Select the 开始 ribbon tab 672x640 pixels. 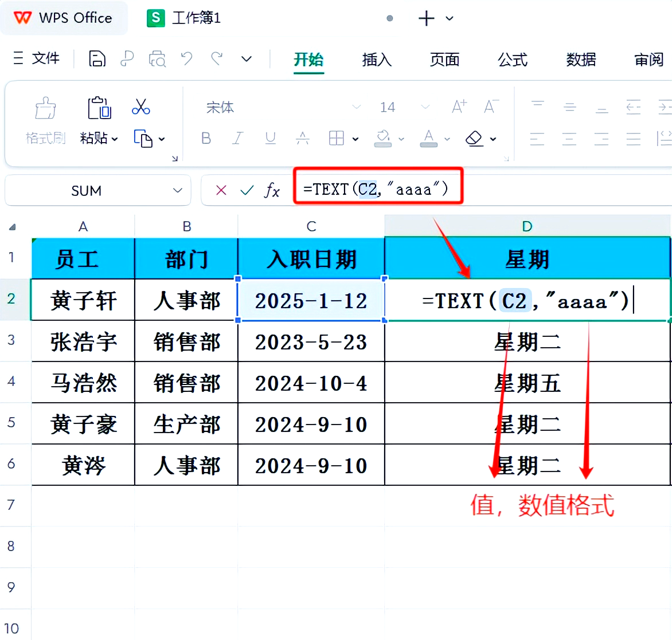point(308,60)
